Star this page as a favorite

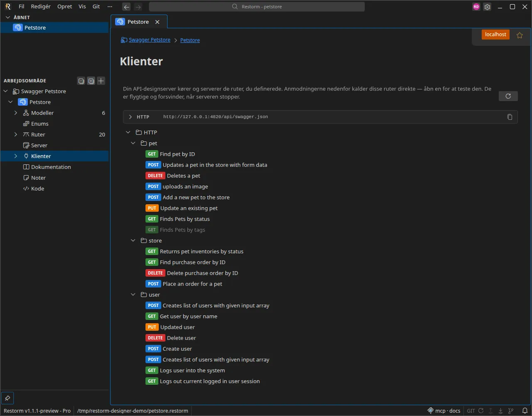point(520,35)
